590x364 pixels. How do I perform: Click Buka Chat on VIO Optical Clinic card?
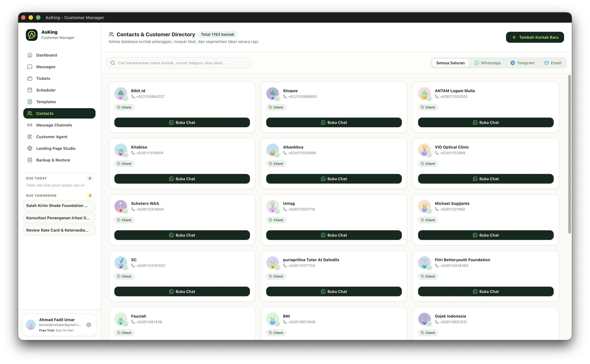coord(486,179)
